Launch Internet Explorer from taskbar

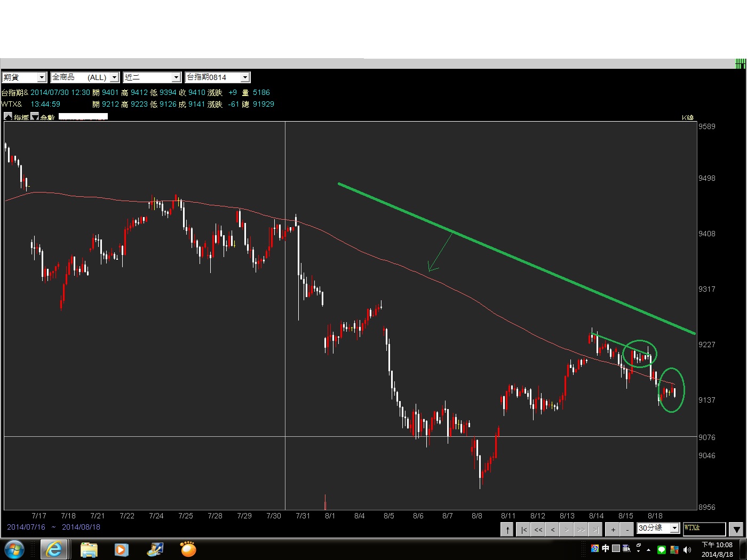(x=54, y=549)
